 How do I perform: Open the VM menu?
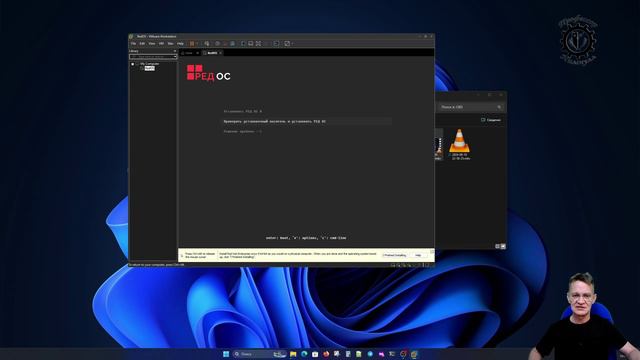tap(161, 43)
